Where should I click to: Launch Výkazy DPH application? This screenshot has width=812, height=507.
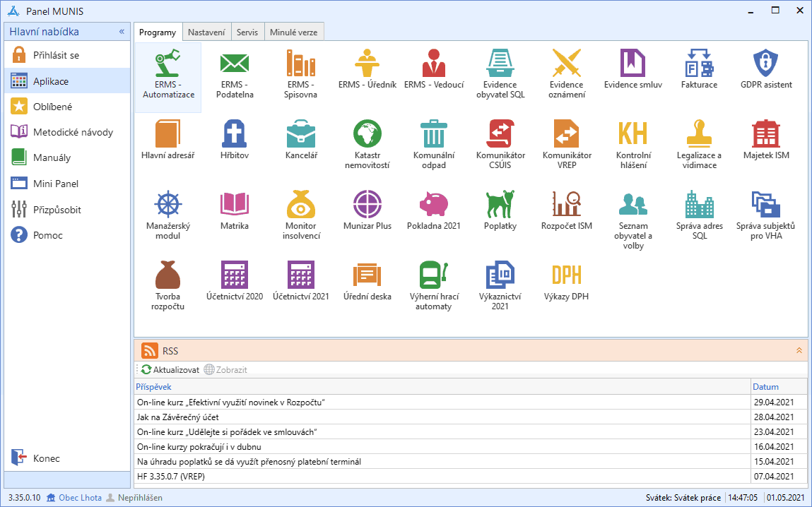(x=566, y=275)
